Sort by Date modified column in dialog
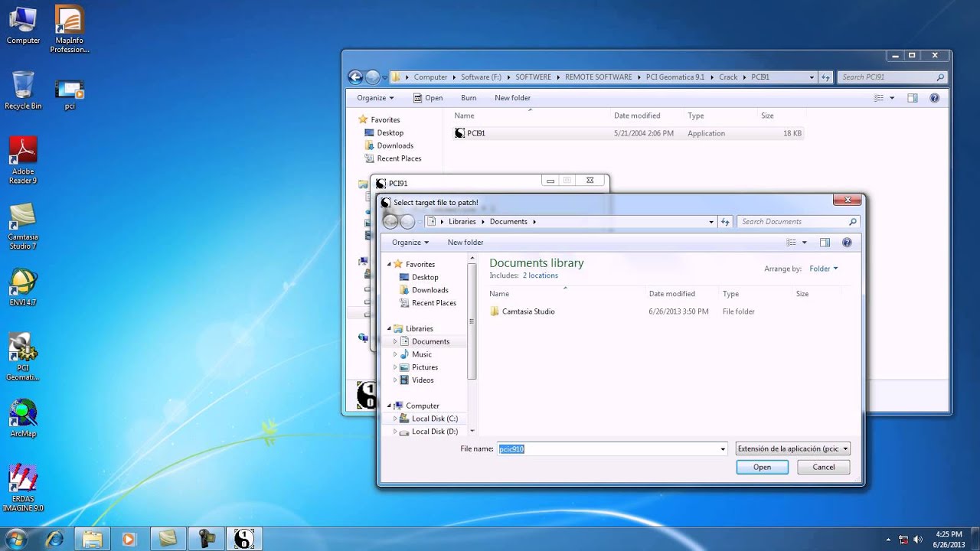 672,294
